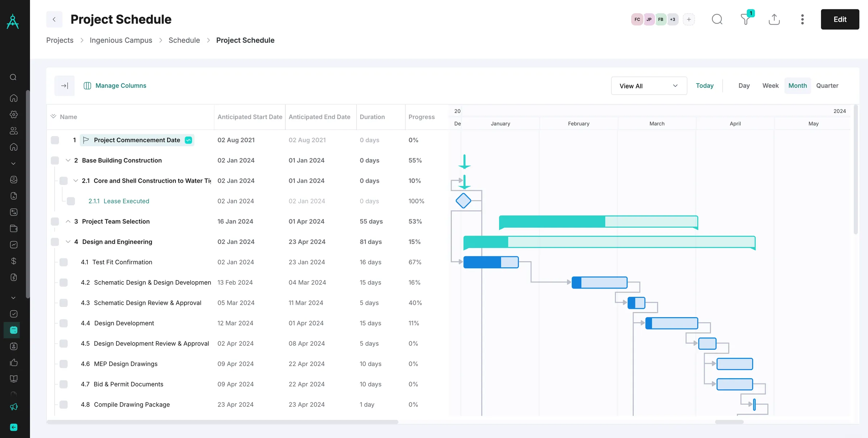Select the highlighted schedule icon in sidebar

point(13,330)
